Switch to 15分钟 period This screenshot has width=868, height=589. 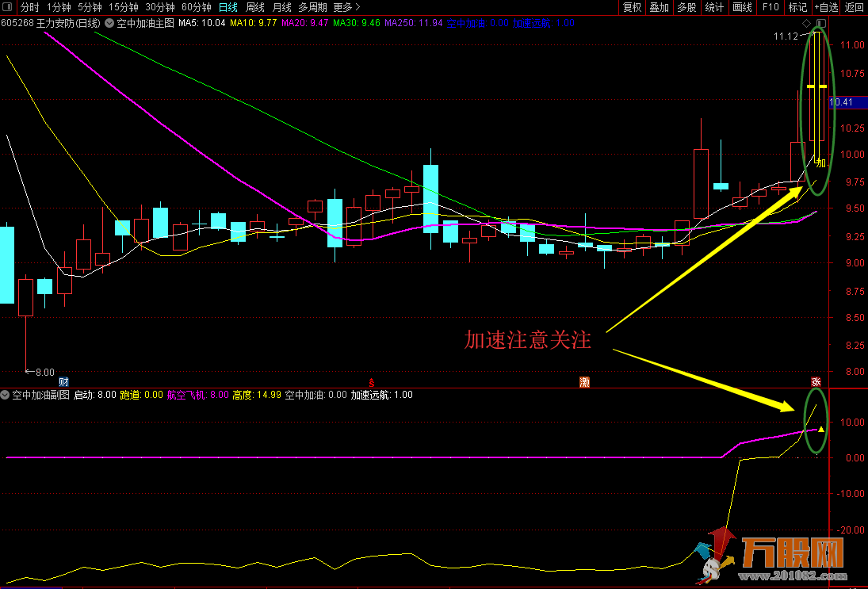pos(124,7)
